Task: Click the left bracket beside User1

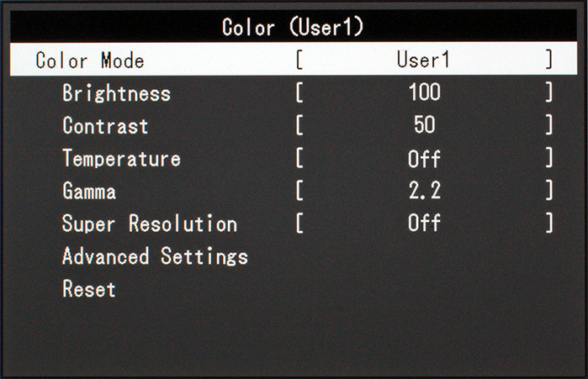Action: coord(299,60)
